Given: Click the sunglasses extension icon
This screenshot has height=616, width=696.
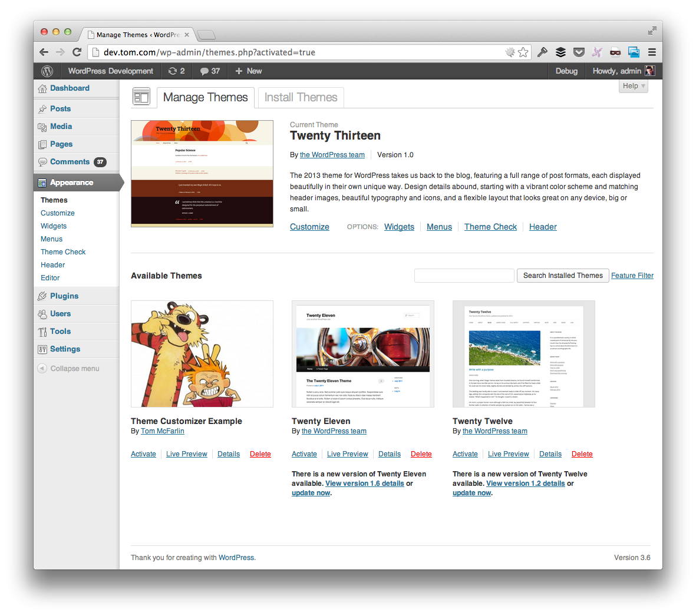Looking at the screenshot, I should click(x=615, y=52).
